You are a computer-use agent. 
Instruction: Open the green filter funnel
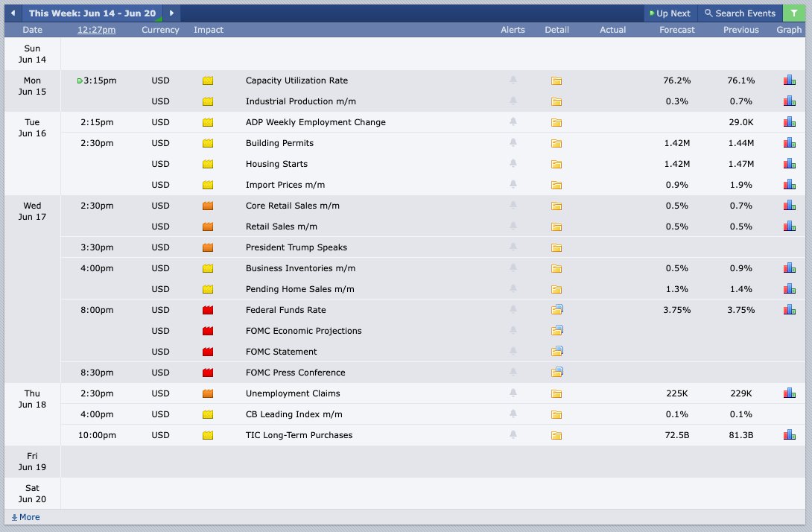(x=794, y=13)
